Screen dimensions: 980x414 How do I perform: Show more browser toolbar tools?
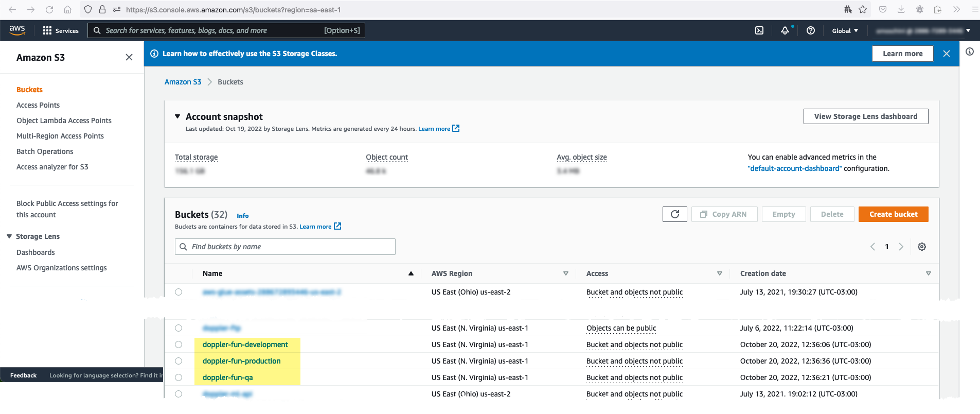click(956, 9)
